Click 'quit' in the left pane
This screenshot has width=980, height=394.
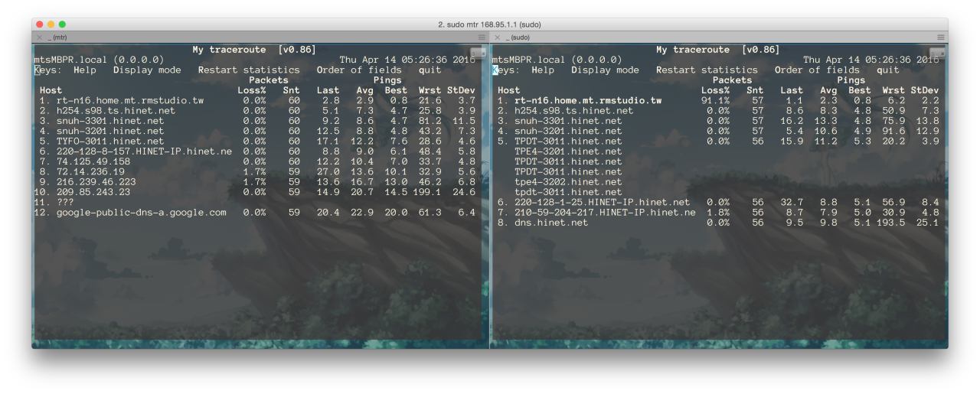click(x=430, y=70)
